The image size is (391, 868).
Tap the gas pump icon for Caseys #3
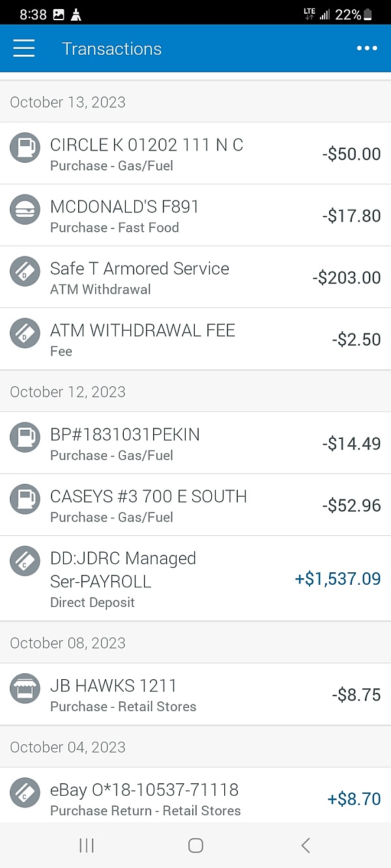(25, 499)
